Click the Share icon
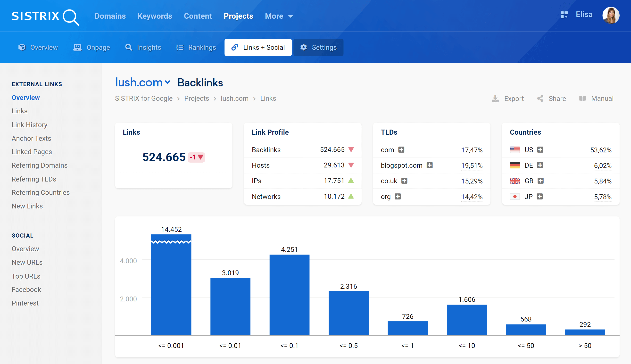 540,99
